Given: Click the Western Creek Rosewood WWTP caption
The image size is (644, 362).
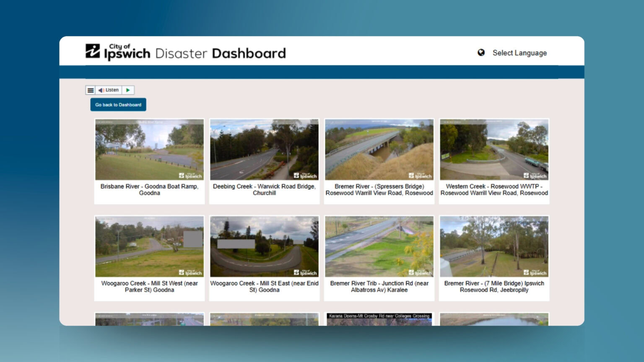Looking at the screenshot, I should point(494,190).
